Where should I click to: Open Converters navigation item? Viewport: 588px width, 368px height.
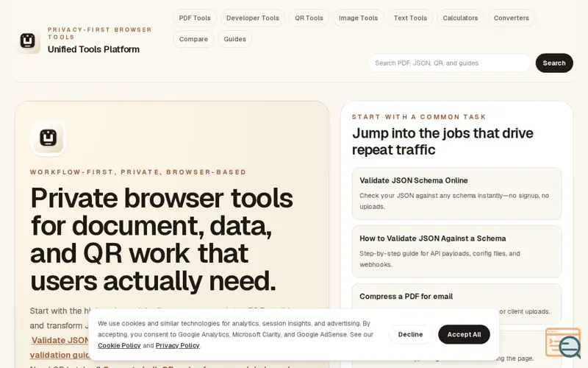click(511, 18)
